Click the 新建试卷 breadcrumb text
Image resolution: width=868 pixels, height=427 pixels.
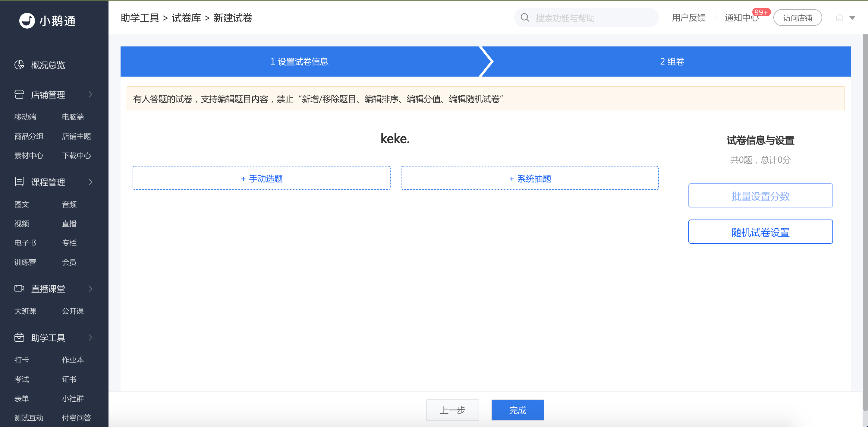233,18
